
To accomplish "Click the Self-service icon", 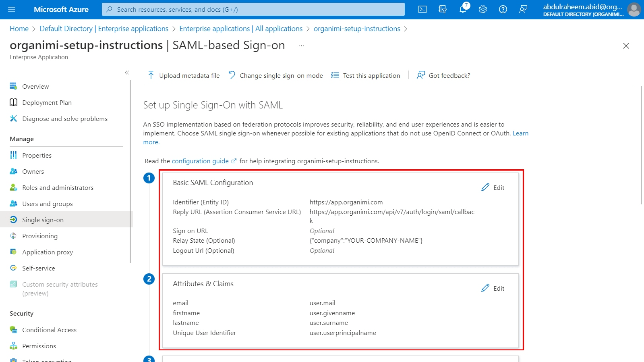I will point(13,268).
